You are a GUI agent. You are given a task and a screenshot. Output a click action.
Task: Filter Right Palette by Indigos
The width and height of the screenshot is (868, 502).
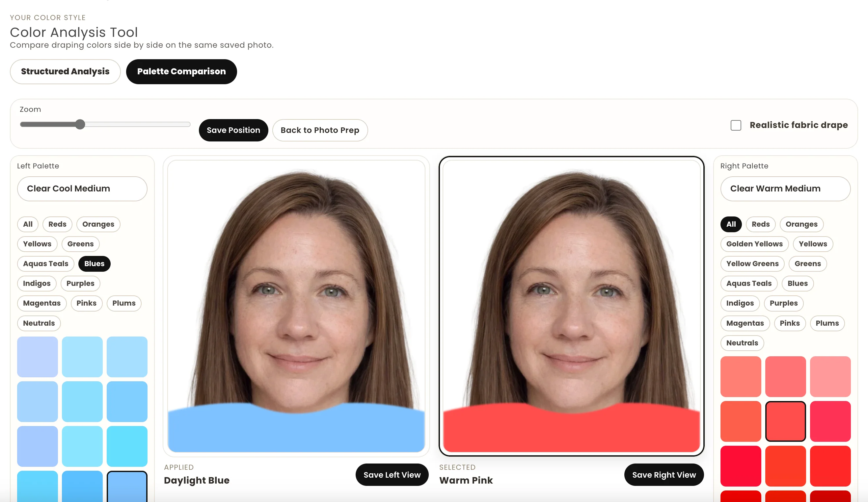(x=740, y=303)
